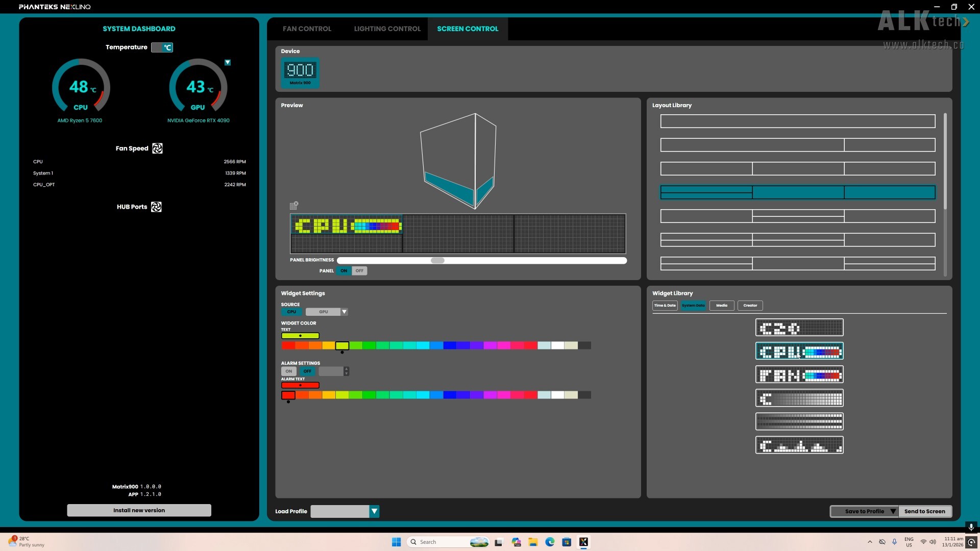The image size is (980, 551).
Task: Select the highlighted three-section layout in Layout Library
Action: click(x=798, y=192)
